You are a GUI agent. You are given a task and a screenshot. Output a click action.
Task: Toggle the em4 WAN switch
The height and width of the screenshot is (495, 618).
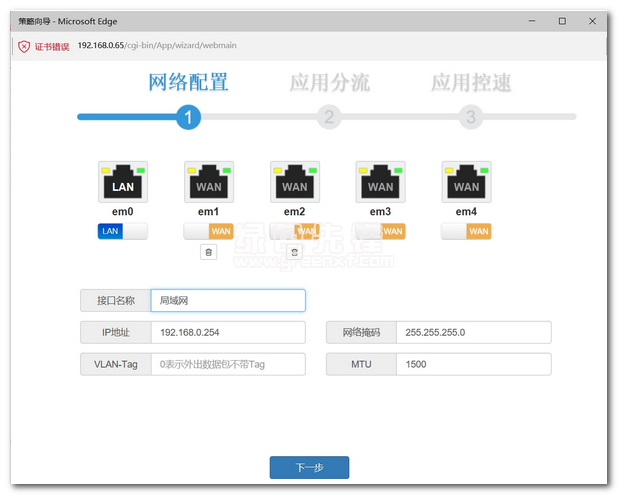tap(467, 231)
